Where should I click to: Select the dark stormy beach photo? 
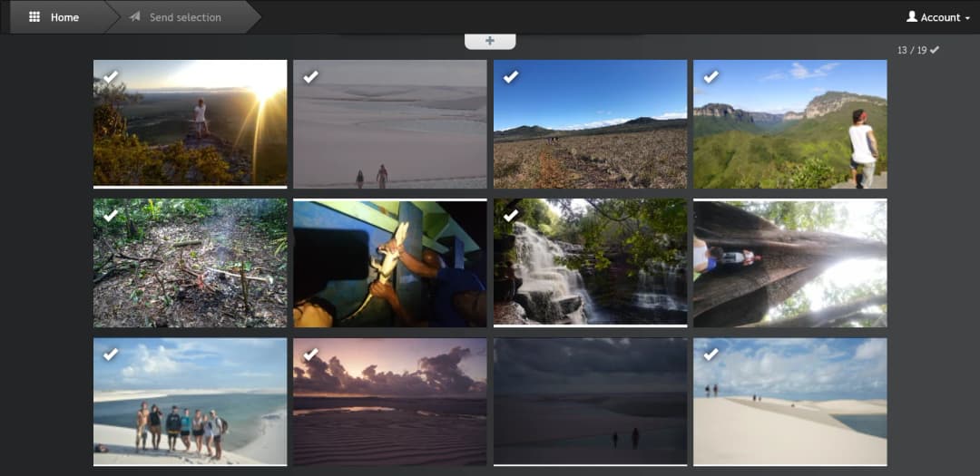(590, 402)
